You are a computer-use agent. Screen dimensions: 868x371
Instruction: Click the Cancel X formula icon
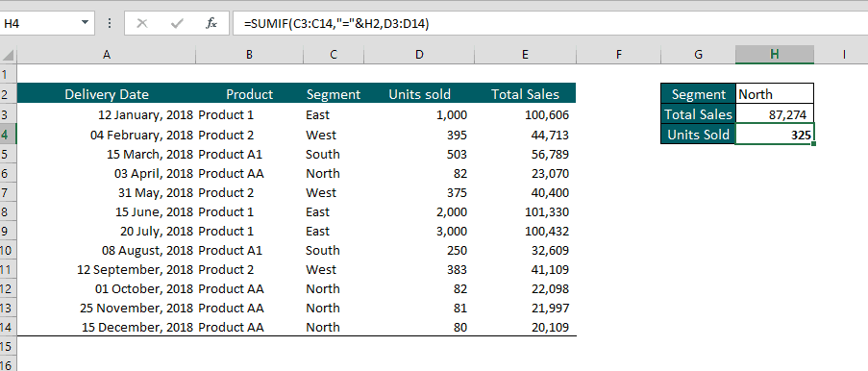click(142, 23)
